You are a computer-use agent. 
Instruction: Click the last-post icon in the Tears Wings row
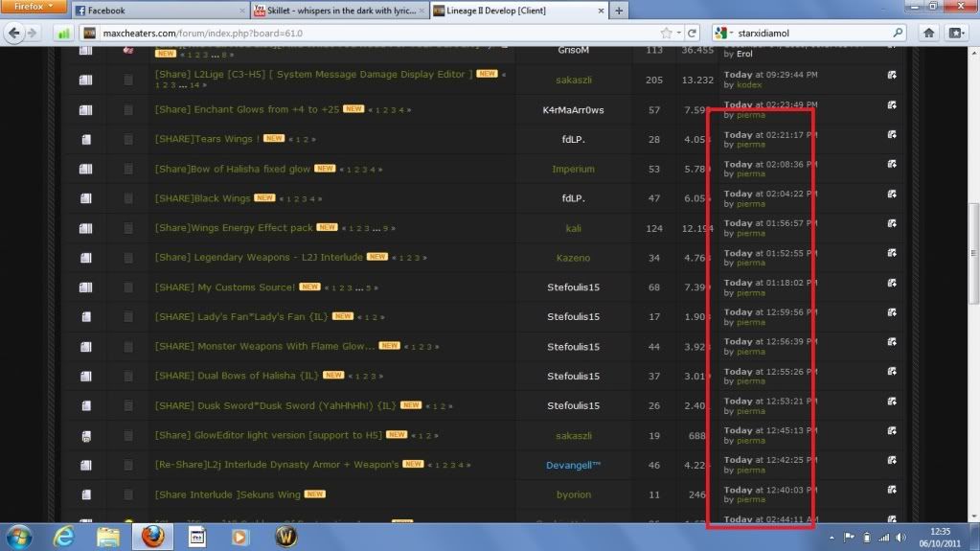[892, 134]
